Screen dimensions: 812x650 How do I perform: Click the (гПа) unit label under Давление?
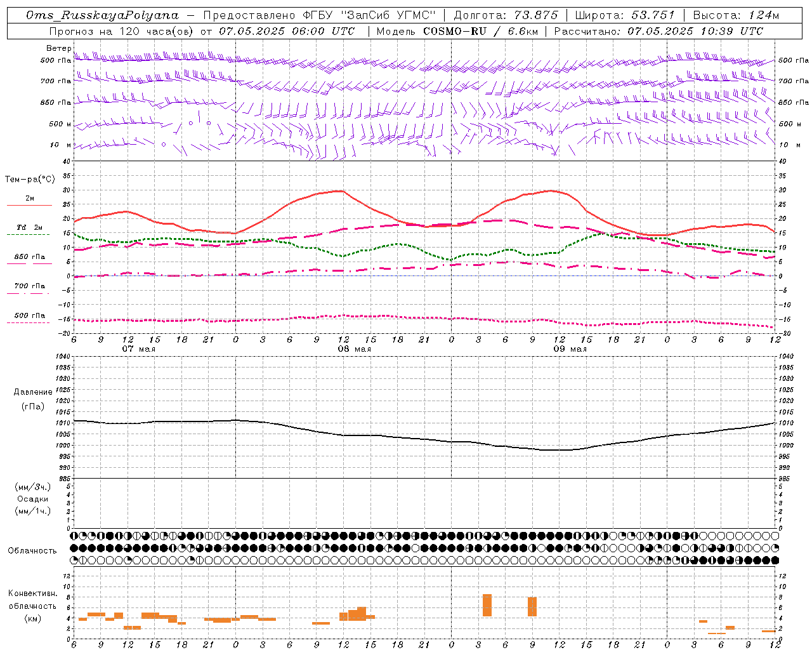click(33, 407)
